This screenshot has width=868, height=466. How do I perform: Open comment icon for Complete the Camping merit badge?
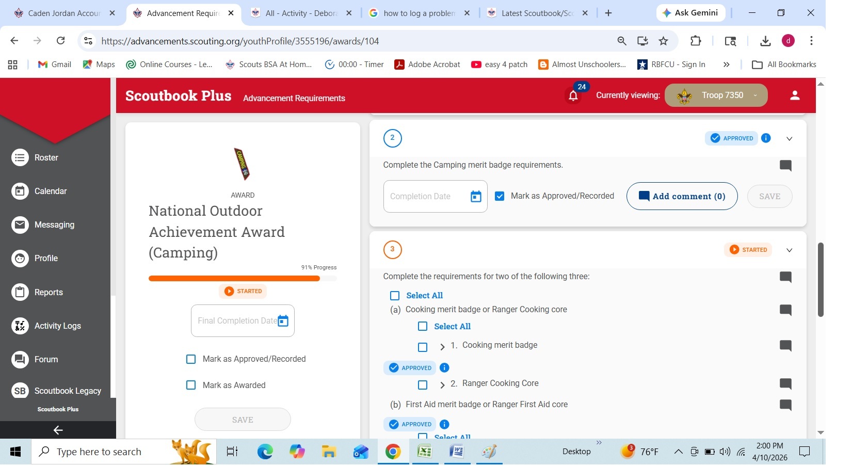(785, 165)
